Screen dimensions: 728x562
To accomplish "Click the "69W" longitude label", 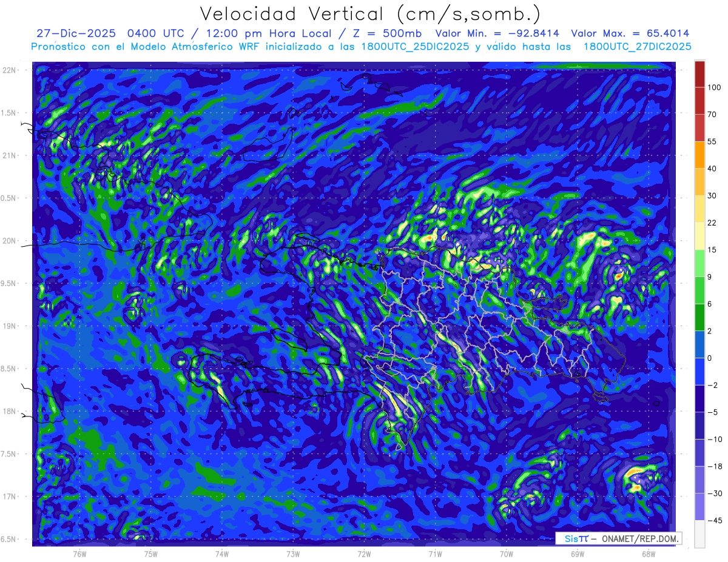I will (x=578, y=554).
